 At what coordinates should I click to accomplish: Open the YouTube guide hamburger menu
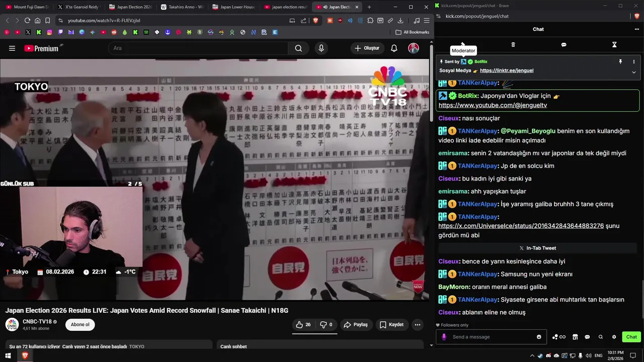[12, 48]
